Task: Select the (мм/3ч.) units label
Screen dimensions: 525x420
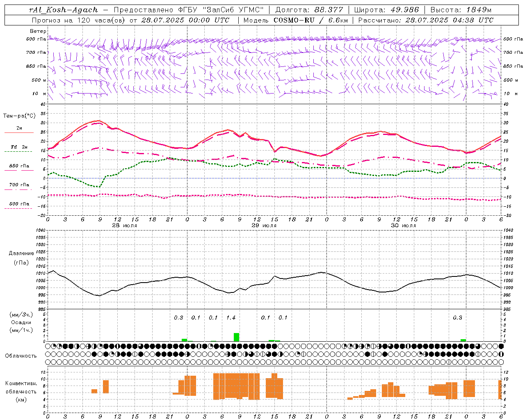Action: tap(21, 315)
